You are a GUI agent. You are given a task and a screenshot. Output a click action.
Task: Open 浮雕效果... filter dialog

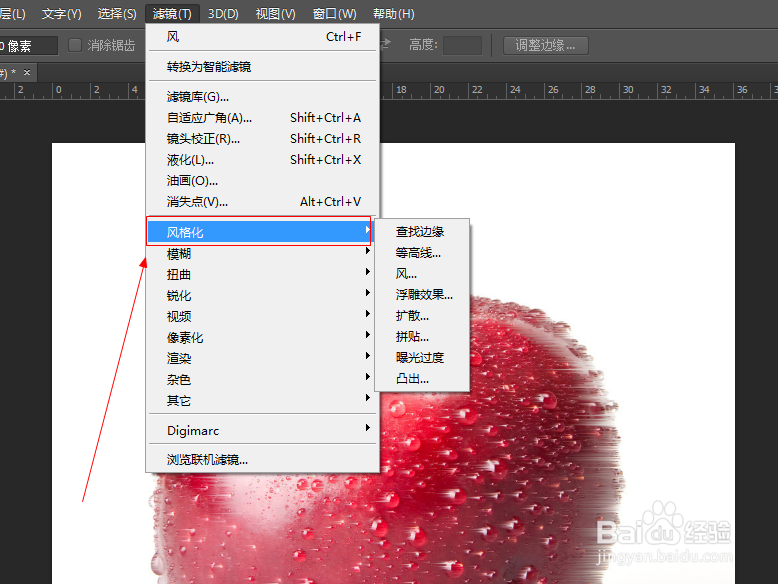point(422,295)
